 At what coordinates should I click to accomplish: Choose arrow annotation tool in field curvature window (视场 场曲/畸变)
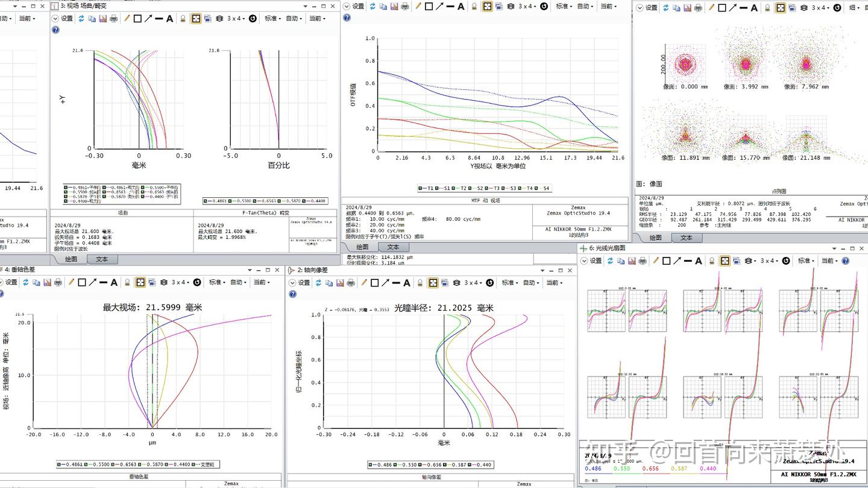point(148,19)
